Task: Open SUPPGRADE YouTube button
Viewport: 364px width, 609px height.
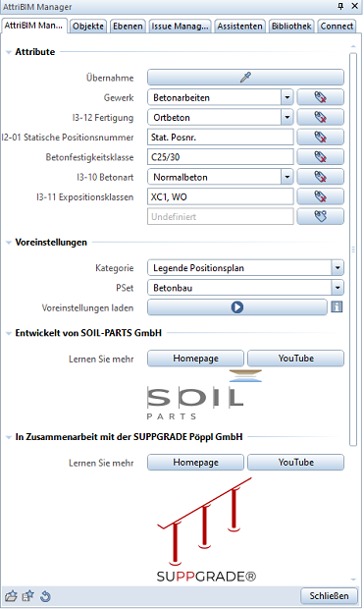Action: 295,463
